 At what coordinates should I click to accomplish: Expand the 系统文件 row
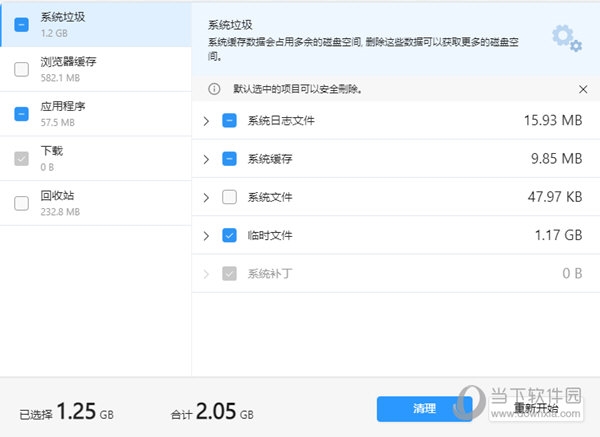coord(206,197)
